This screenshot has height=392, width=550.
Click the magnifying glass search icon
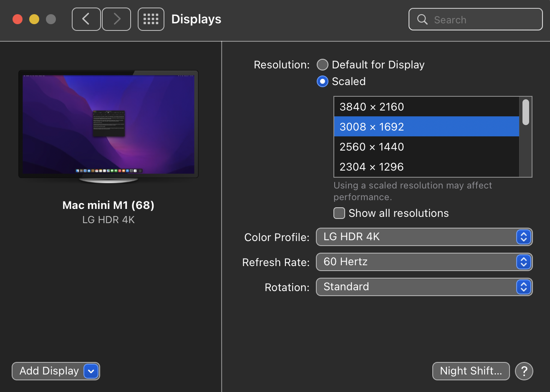tap(422, 20)
